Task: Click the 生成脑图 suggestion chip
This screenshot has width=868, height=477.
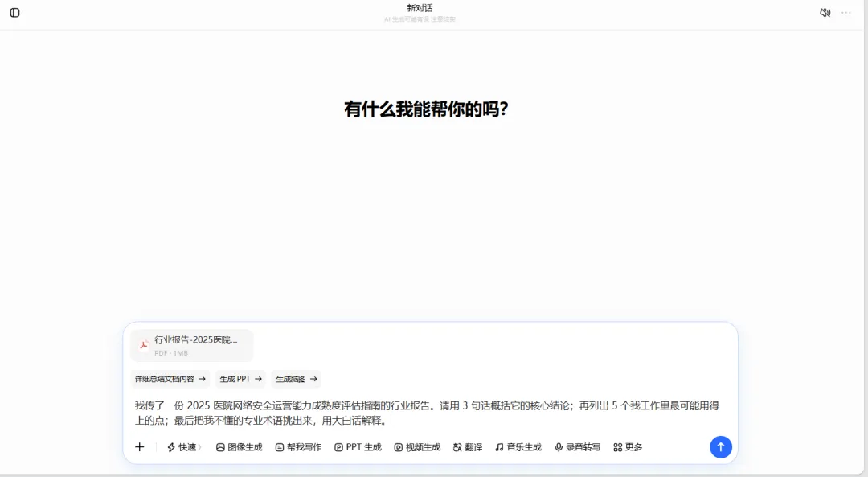Action: tap(296, 379)
